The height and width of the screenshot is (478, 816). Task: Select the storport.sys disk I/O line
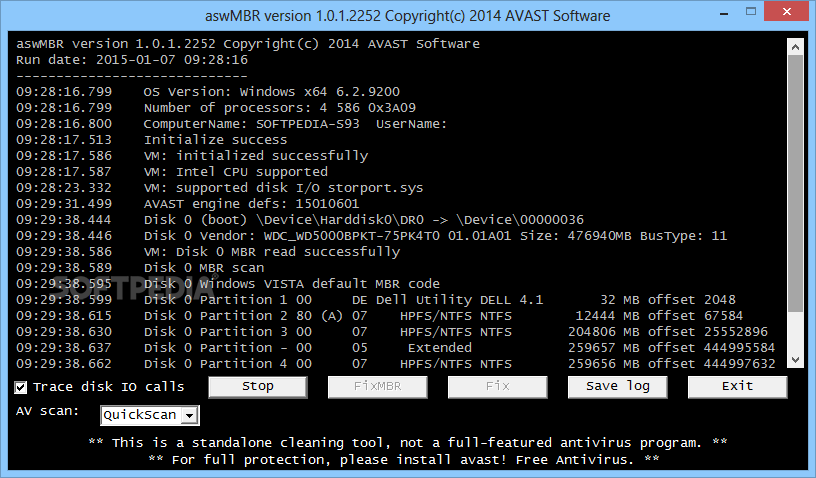(x=220, y=188)
